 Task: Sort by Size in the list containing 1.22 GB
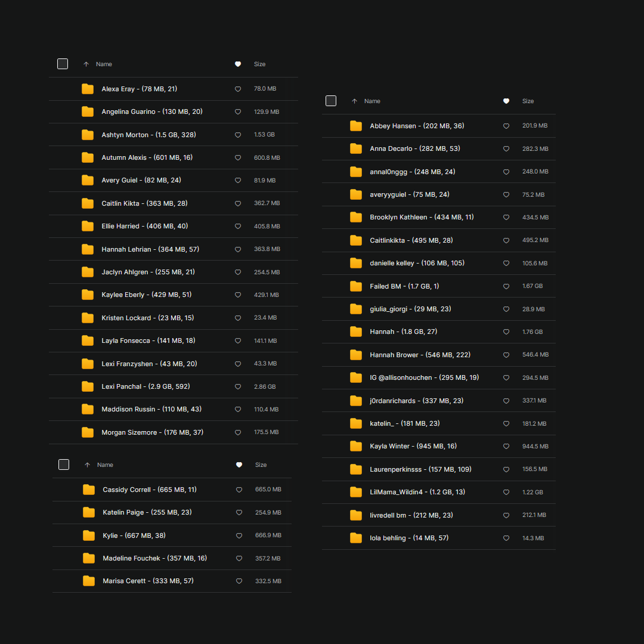pos(528,101)
